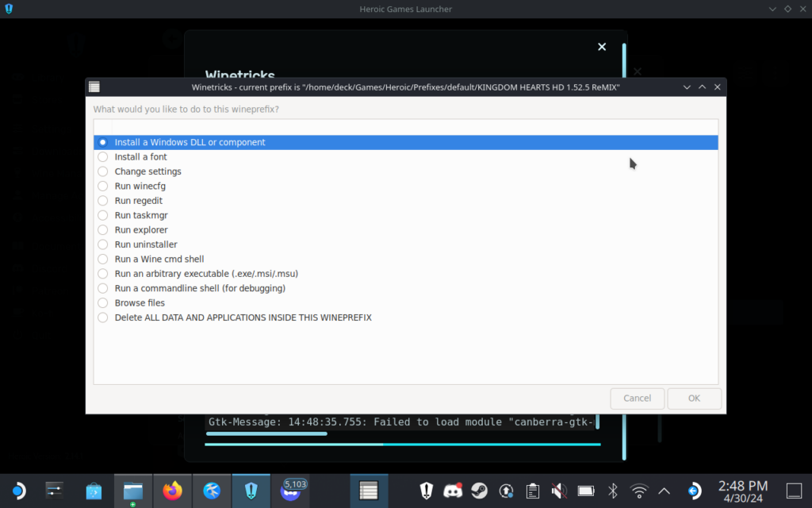812x508 pixels.
Task: Launch Firefox from the taskbar
Action: [x=172, y=491]
